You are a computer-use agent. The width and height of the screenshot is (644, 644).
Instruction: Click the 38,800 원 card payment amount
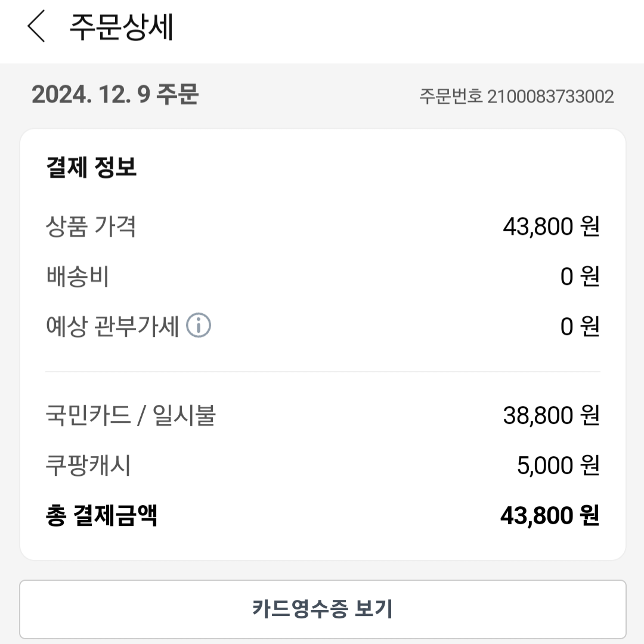click(x=551, y=415)
